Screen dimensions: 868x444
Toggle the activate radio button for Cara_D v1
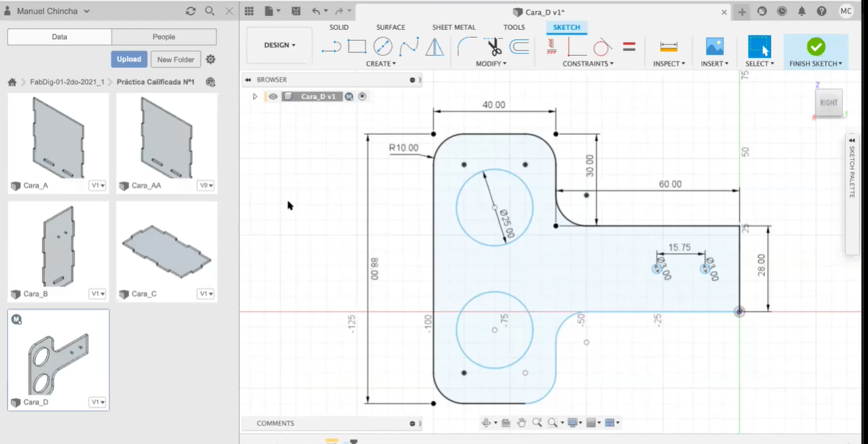point(363,96)
